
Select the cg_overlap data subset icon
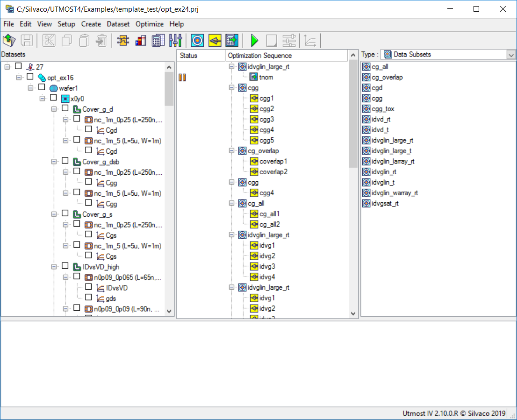(x=366, y=77)
